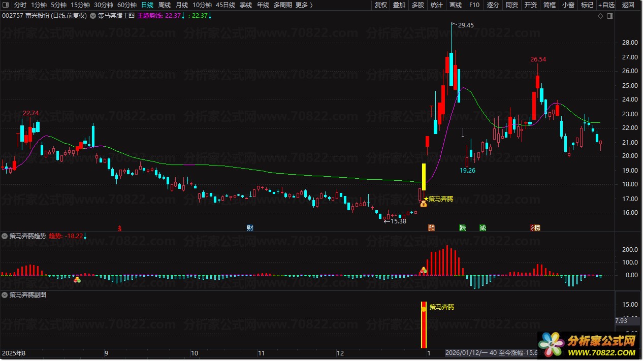
Task: Click the yellow dot on the 策马奔腾 sub-chart bar
Action: [x=424, y=308]
